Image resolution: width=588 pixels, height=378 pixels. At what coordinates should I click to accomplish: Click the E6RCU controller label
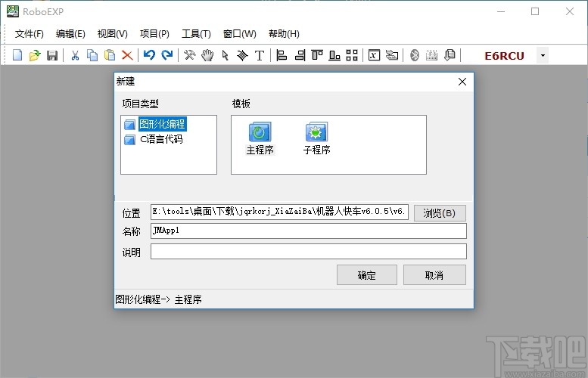point(504,56)
